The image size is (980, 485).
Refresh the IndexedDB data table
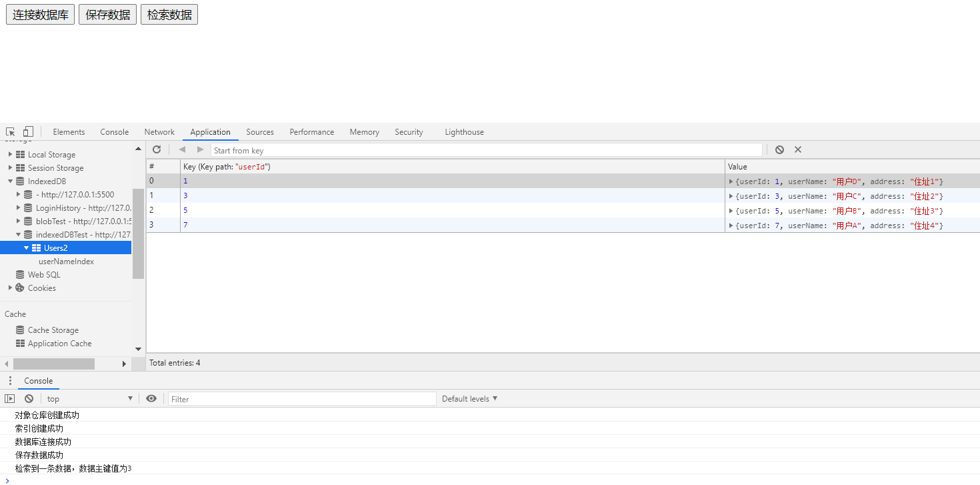point(157,149)
